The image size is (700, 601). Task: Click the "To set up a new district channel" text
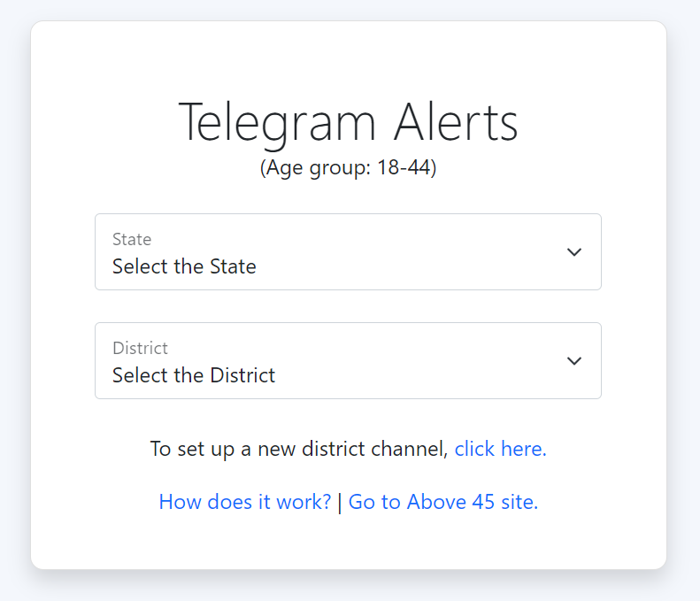tap(299, 449)
